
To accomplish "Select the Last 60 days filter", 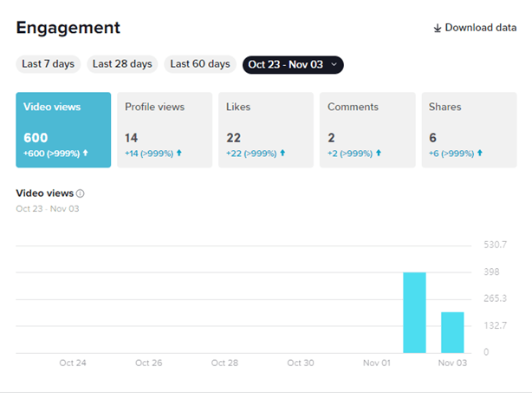I will (x=200, y=64).
